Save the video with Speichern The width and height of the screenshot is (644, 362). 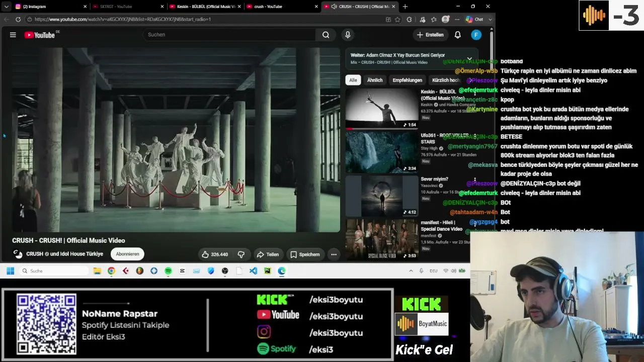(305, 254)
